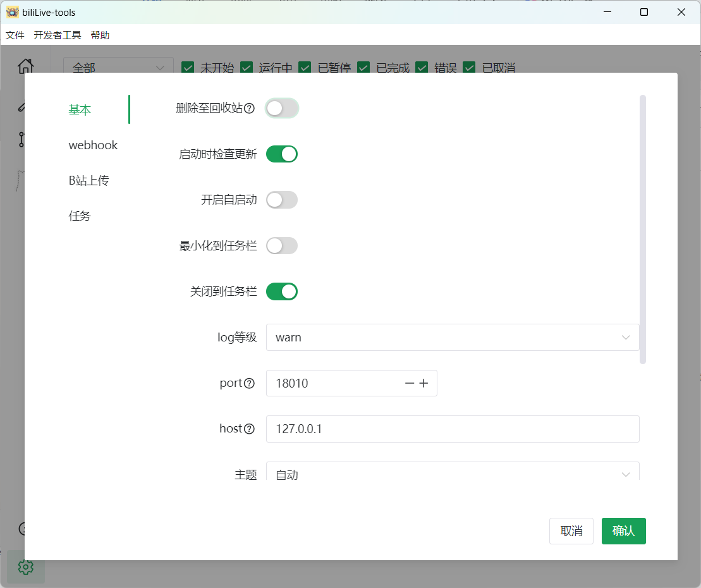Uncheck the 已暂停 filter checkbox
This screenshot has width=701, height=588.
pos(305,68)
